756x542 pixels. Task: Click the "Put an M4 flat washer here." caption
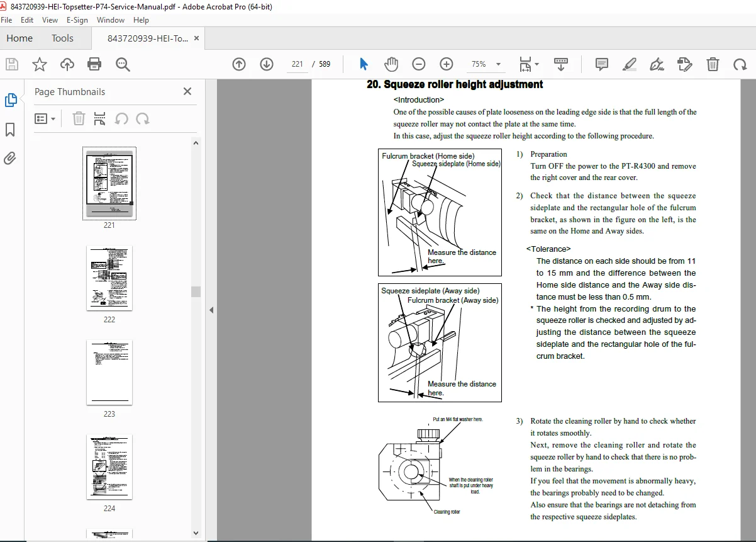pos(458,419)
